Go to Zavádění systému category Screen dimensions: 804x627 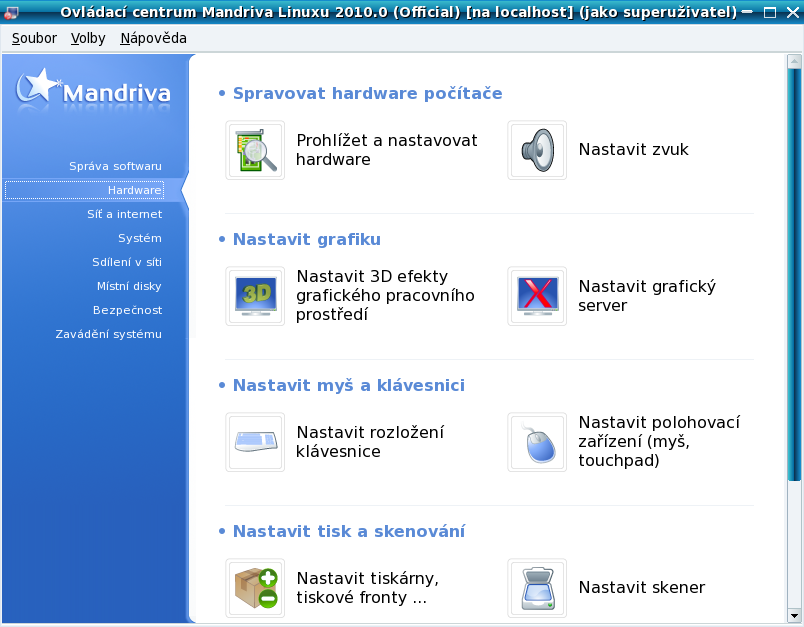[108, 334]
